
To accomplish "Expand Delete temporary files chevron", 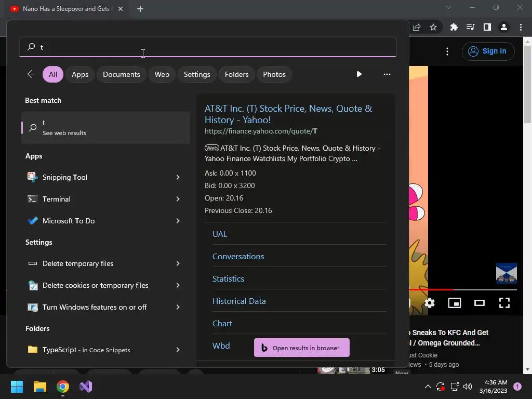I will point(178,263).
